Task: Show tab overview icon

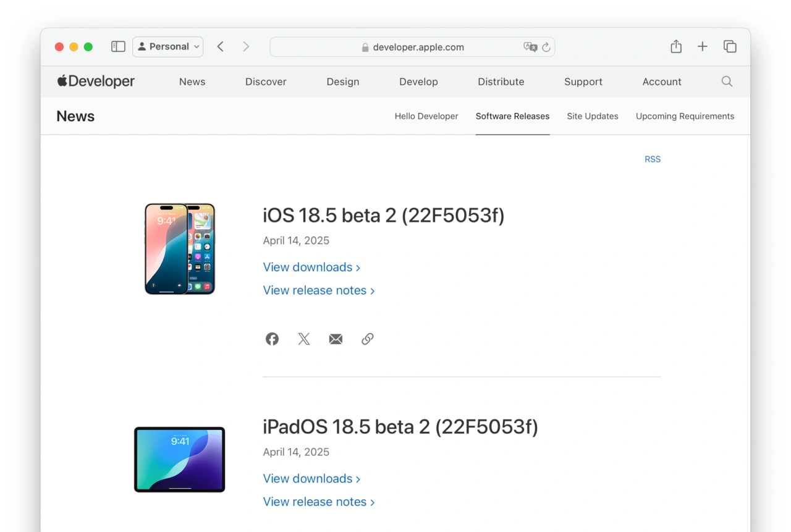Action: pyautogui.click(x=730, y=47)
